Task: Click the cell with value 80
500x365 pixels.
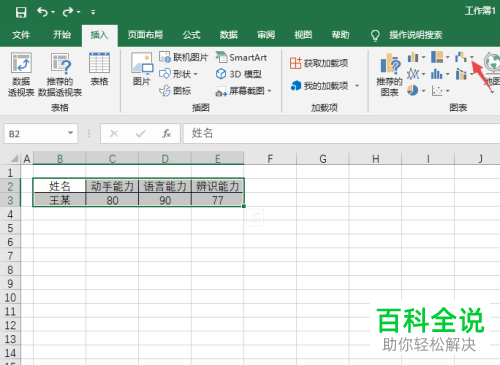Action: 112,200
